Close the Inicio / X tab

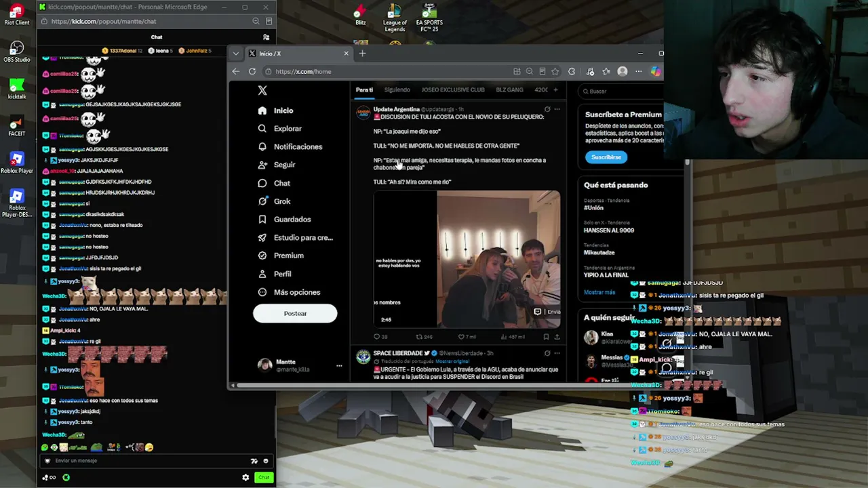pyautogui.click(x=346, y=54)
